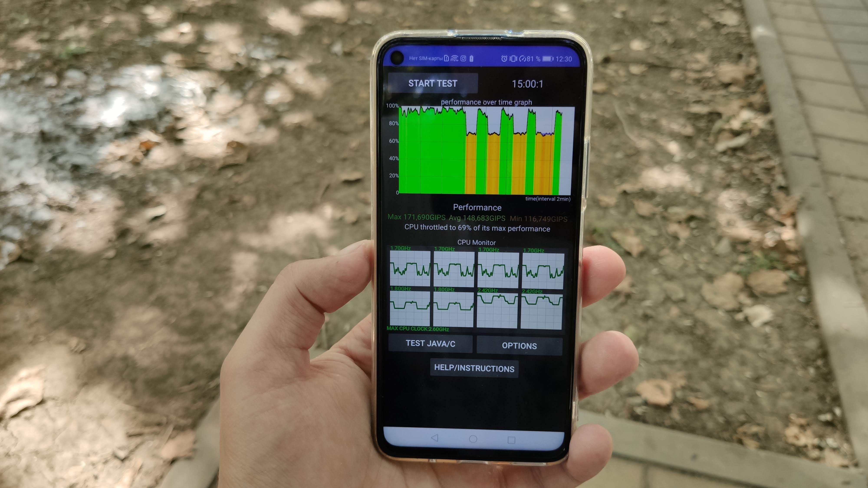The height and width of the screenshot is (488, 868).
Task: Select TEST JAVA/C benchmark mode
Action: (431, 345)
